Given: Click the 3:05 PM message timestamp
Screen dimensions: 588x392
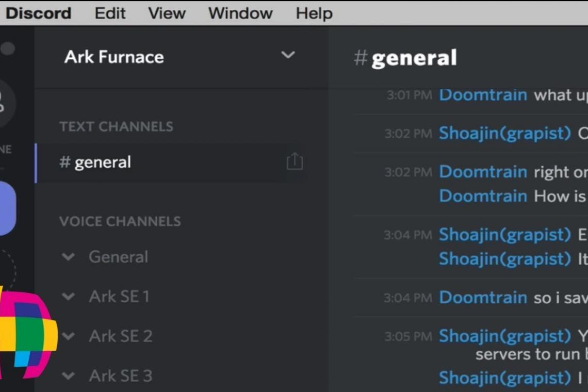Looking at the screenshot, I should coord(409,336).
